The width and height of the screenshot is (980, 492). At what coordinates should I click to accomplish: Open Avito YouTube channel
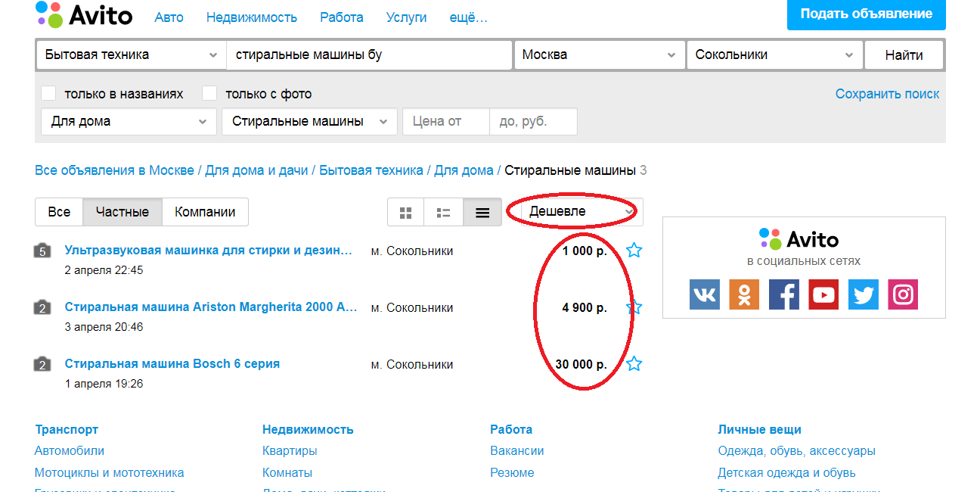[823, 294]
